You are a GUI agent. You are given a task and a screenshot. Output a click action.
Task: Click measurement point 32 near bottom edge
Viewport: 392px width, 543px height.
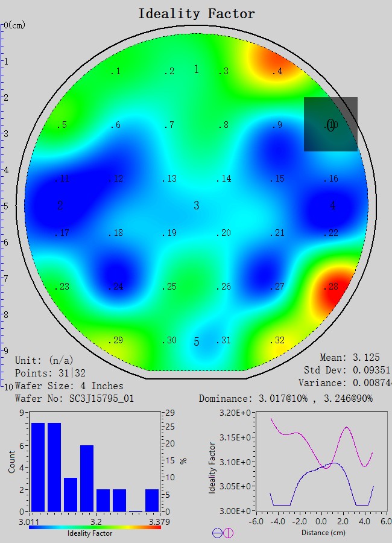[277, 340]
